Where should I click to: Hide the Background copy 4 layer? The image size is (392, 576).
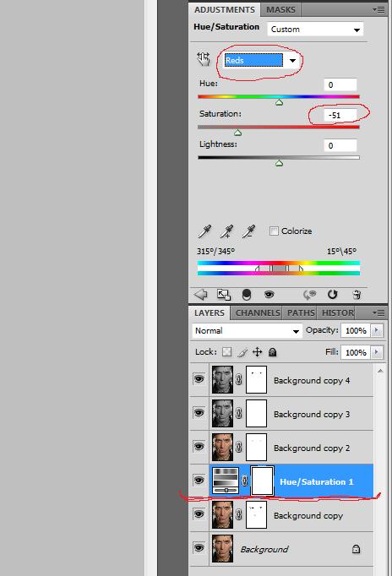pos(199,379)
